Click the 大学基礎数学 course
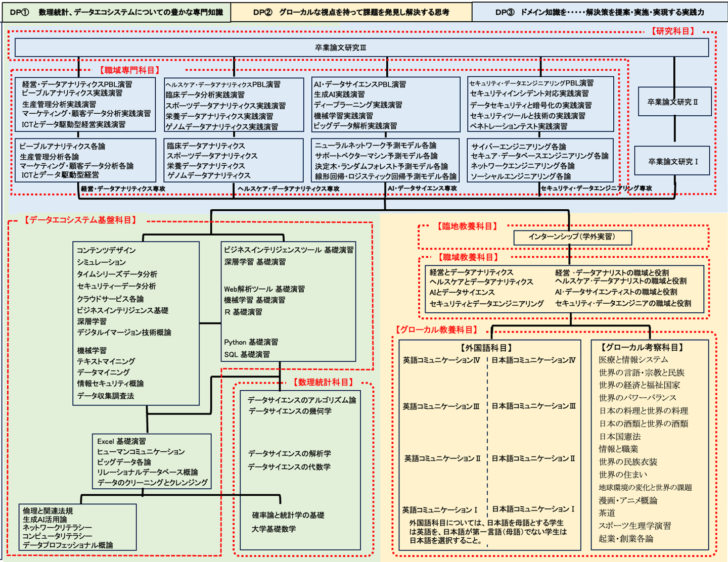The height and width of the screenshot is (562, 728). coord(274,529)
